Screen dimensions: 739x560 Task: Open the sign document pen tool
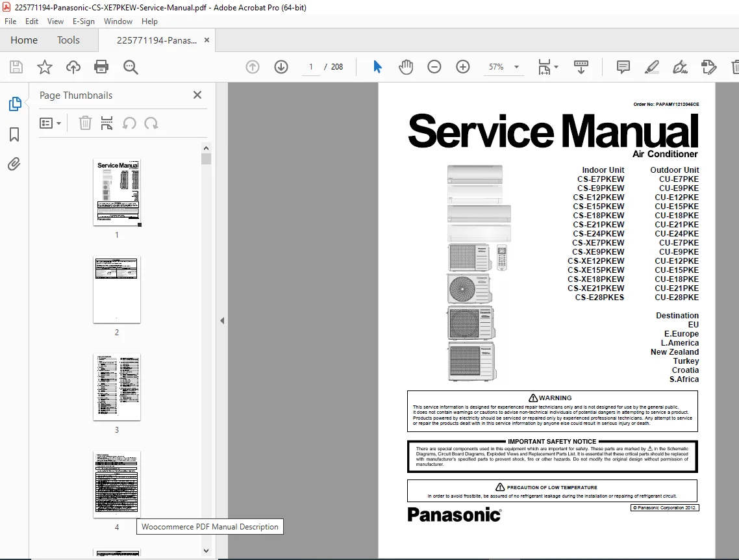[x=680, y=67]
